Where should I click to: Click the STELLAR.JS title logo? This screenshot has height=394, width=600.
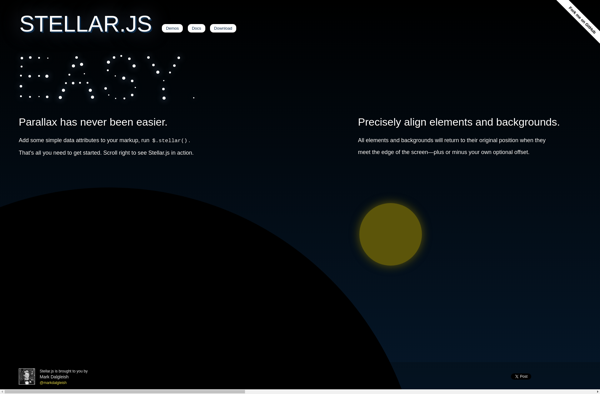86,24
